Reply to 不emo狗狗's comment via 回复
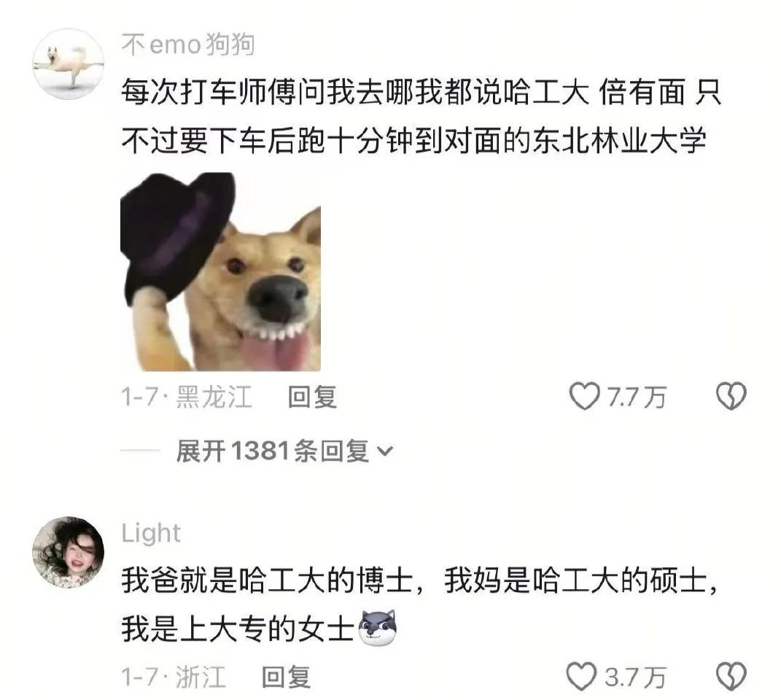The height and width of the screenshot is (700, 781). (x=312, y=397)
